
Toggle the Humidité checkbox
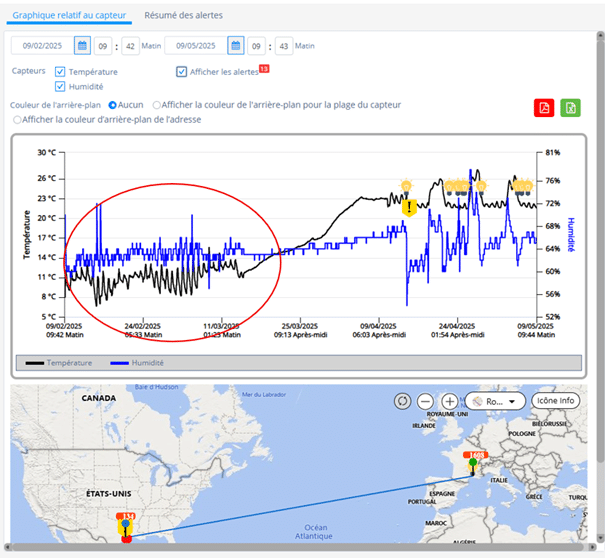pyautogui.click(x=61, y=87)
